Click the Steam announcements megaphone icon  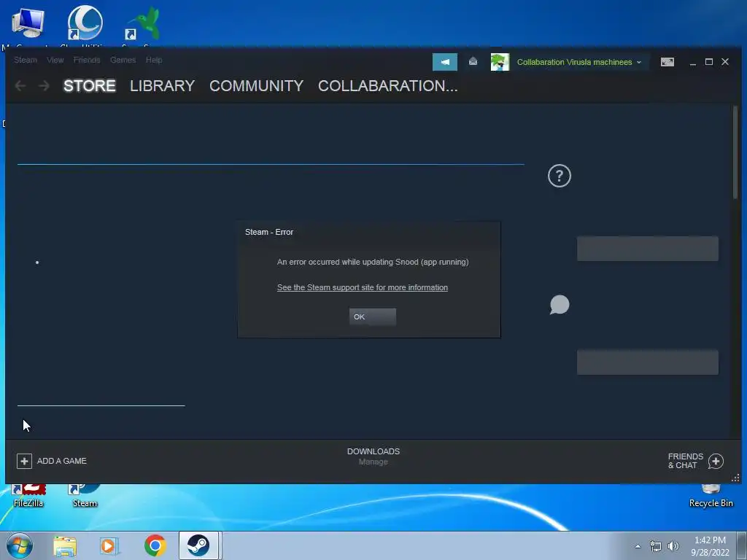point(444,62)
